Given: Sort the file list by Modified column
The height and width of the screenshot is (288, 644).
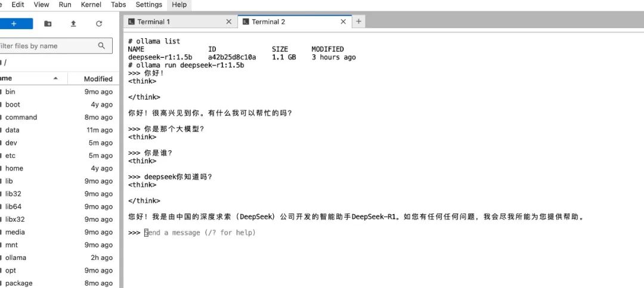Looking at the screenshot, I should coord(98,79).
